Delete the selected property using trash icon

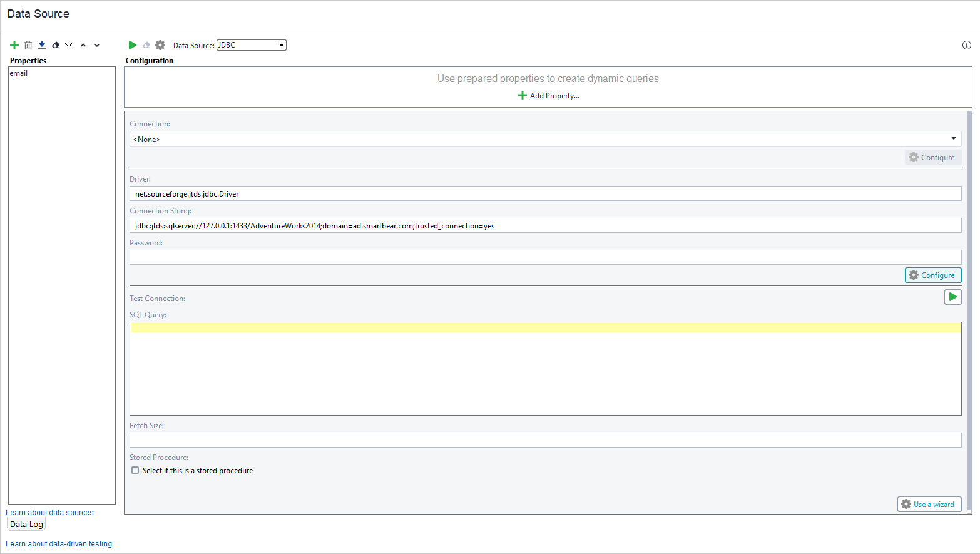(28, 44)
